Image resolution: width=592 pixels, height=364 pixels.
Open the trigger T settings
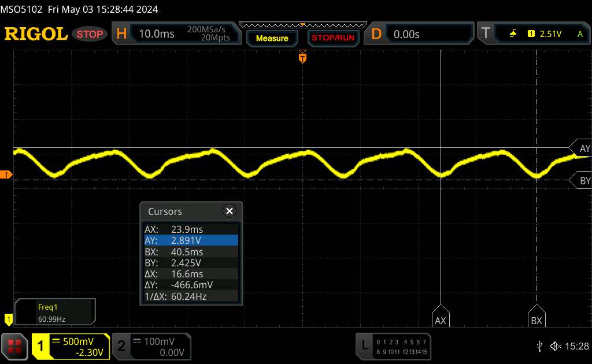pyautogui.click(x=485, y=34)
